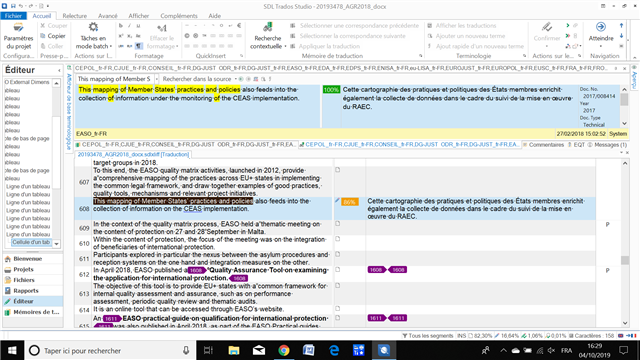Open Google Chrome from taskbar
Viewport: 640px width, 360px height.
click(x=284, y=350)
